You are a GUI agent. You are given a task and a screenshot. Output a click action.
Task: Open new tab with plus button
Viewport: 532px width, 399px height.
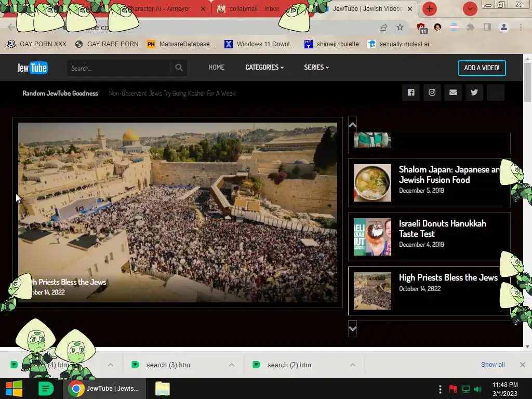pyautogui.click(x=430, y=9)
